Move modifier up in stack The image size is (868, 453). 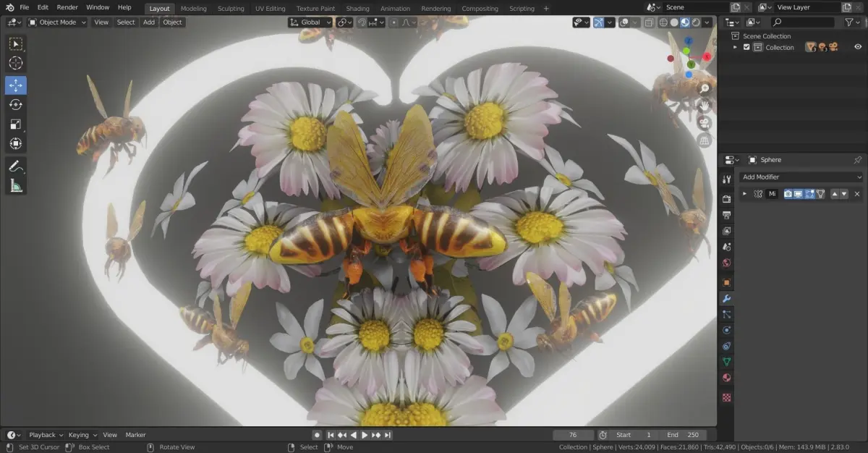click(x=834, y=194)
